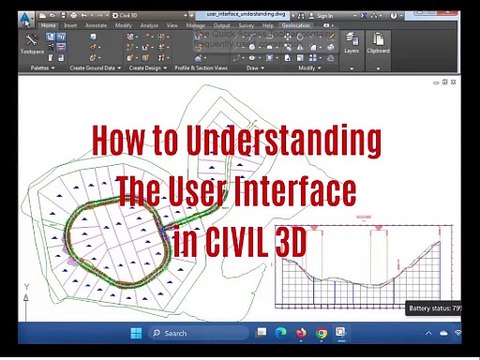Toggle the ribbon minimize button beside Geolocation
480x360 pixels.
coord(327,25)
